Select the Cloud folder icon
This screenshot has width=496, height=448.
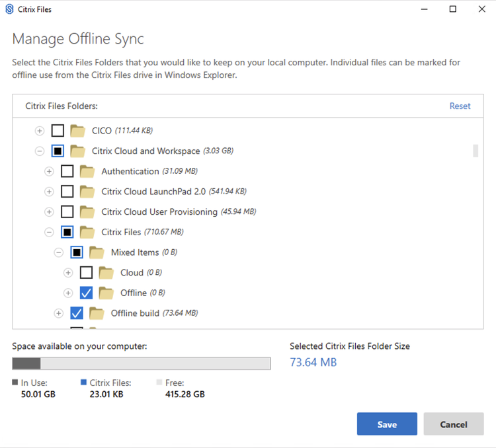pos(106,272)
